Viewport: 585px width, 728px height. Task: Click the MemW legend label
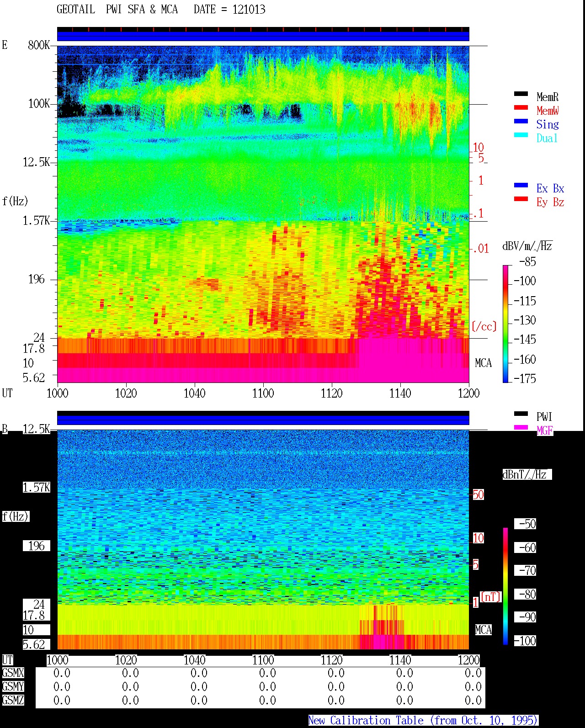click(x=548, y=111)
